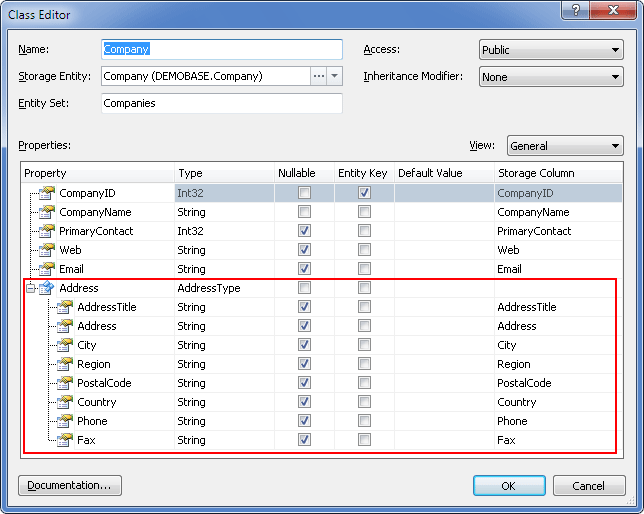Open the Documentation dialog

coord(70,485)
